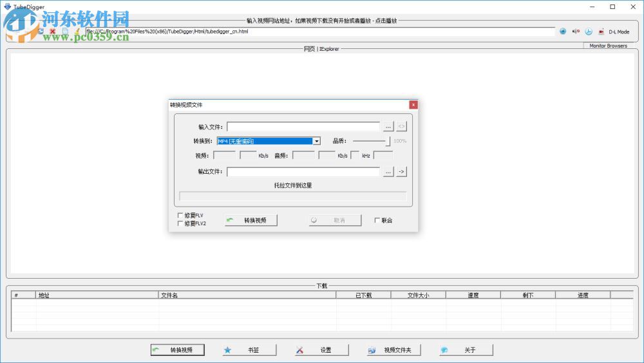Click the 取消 cancel button in the dialog
The image size is (644, 363).
click(335, 220)
